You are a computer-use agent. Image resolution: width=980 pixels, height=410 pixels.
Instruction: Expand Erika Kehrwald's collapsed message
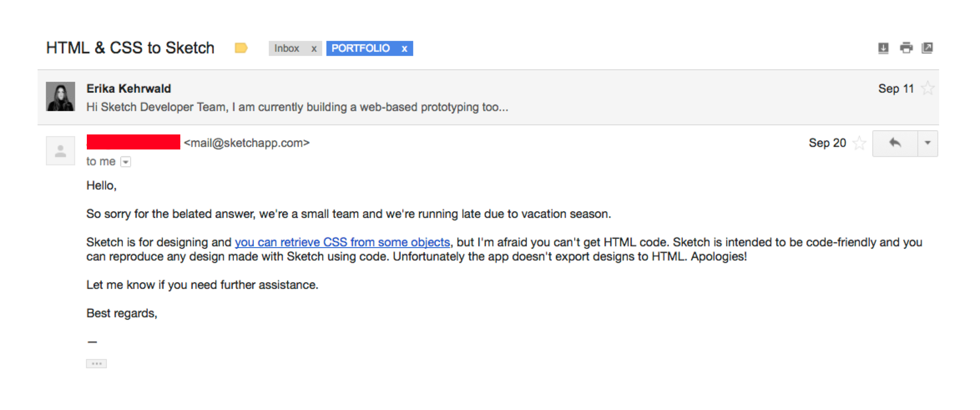coord(488,97)
